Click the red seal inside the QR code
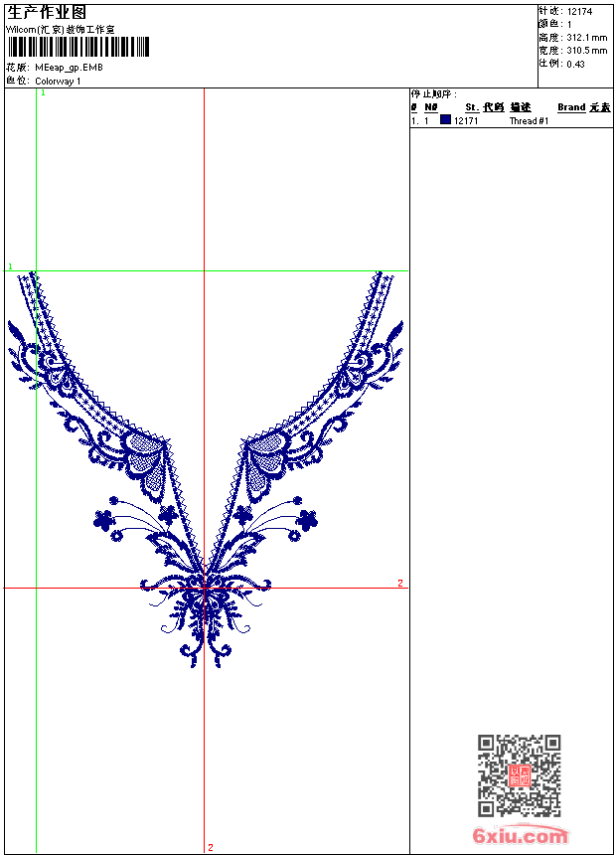This screenshot has width=616, height=855. click(x=520, y=776)
